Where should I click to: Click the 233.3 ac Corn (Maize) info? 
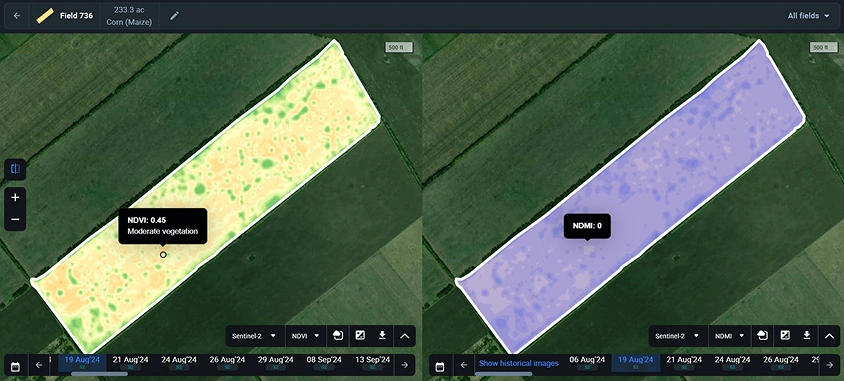click(x=129, y=16)
